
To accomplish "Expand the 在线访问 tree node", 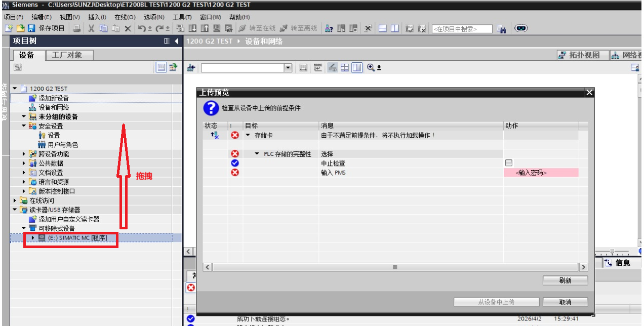I will point(15,200).
